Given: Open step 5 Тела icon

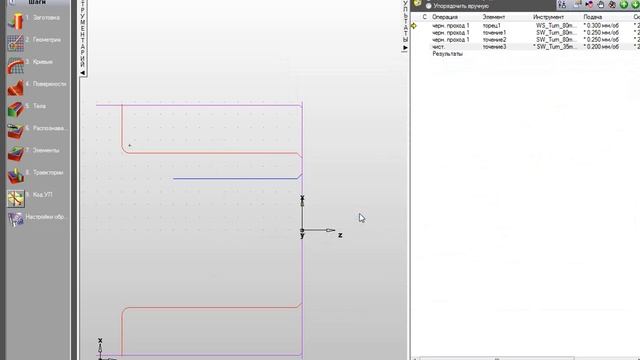Looking at the screenshot, I should tap(16, 109).
